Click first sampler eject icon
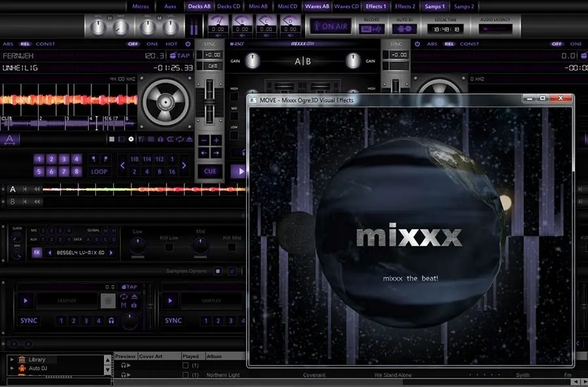The width and height of the screenshot is (588, 387). click(x=134, y=297)
